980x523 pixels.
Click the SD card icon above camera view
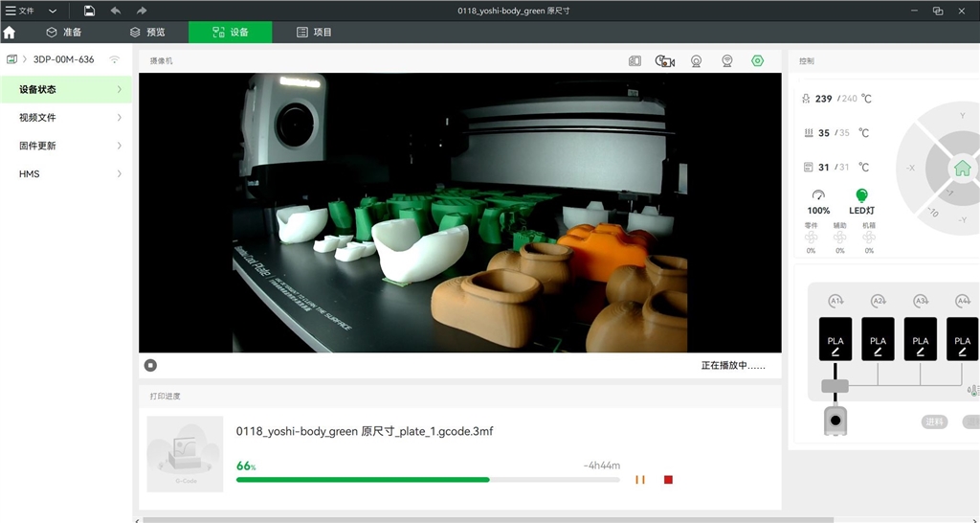(x=635, y=60)
